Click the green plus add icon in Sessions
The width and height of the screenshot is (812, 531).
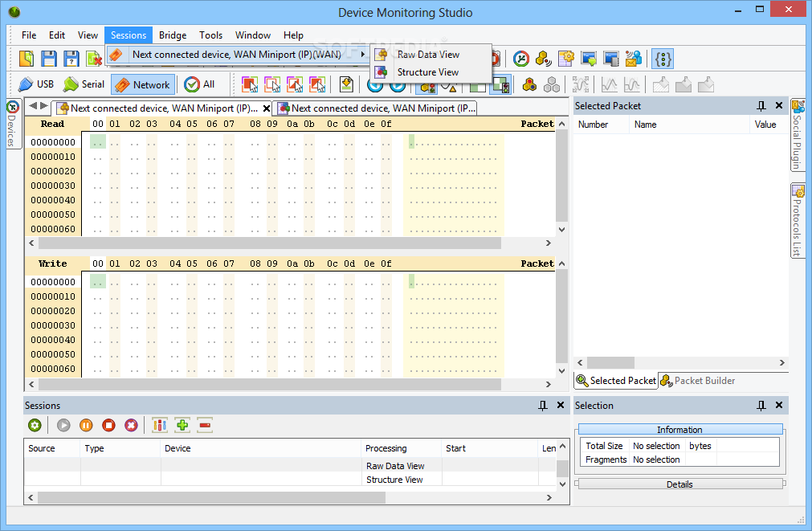[182, 425]
